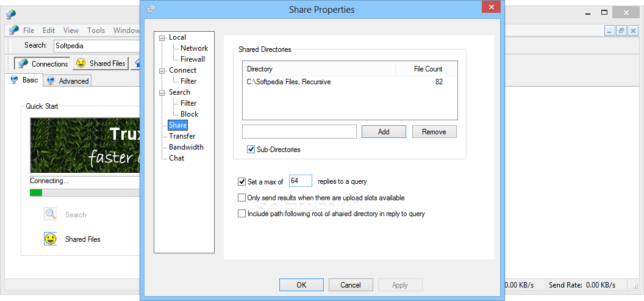Viewport: 644px width, 301px height.
Task: Click the File Count column header
Action: pos(421,69)
